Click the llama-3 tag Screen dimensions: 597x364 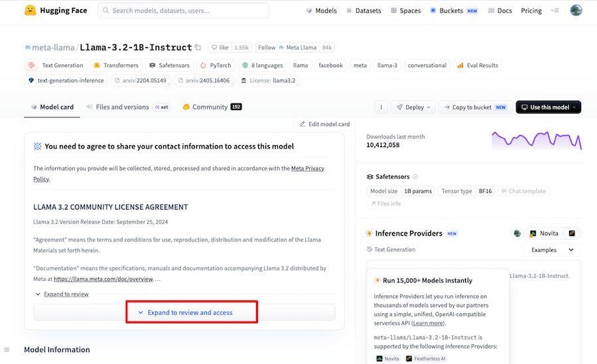pyautogui.click(x=387, y=65)
